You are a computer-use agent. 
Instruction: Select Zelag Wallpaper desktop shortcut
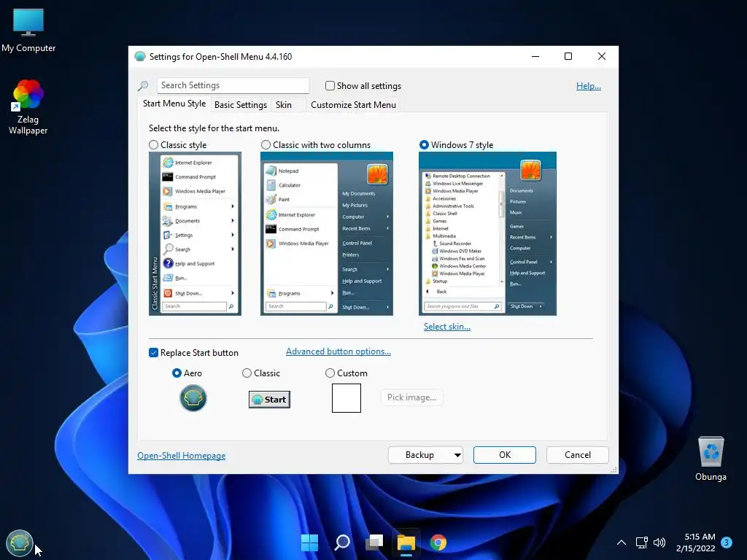[x=28, y=107]
